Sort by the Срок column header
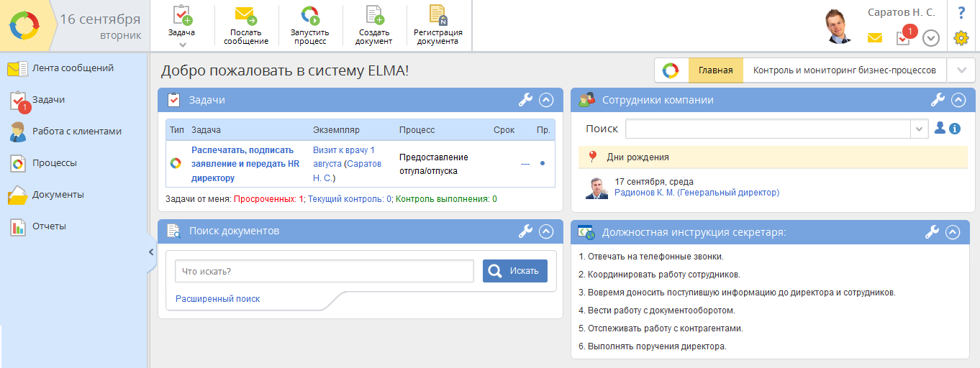This screenshot has width=980, height=368. [504, 130]
